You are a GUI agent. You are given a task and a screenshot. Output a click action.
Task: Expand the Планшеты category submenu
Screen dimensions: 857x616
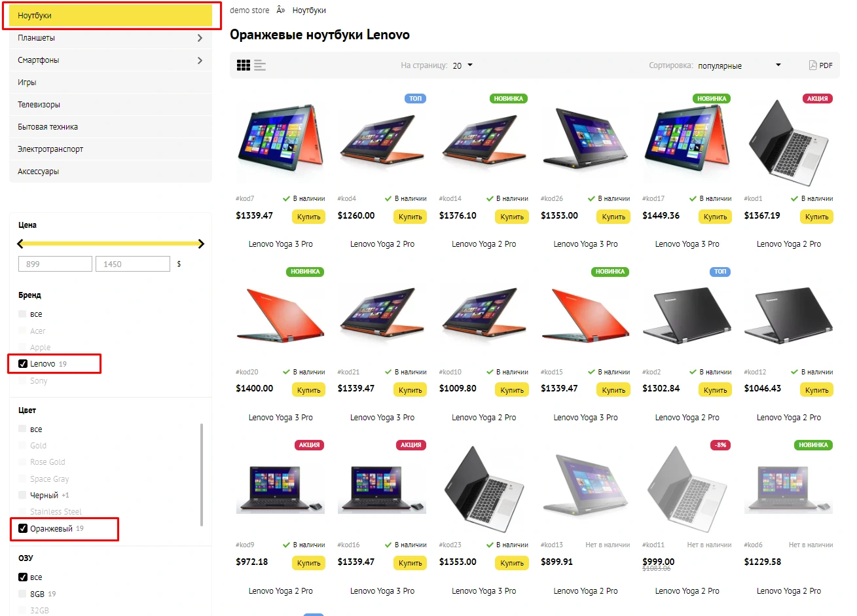(x=200, y=38)
